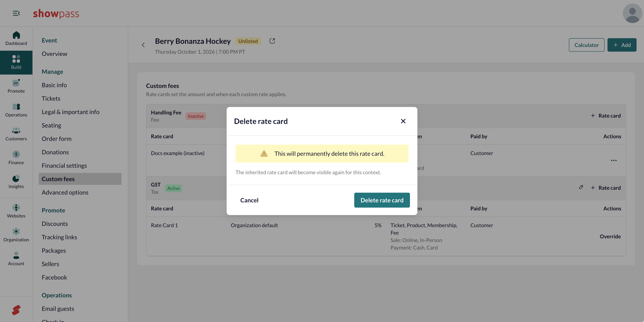This screenshot has width=644, height=322.
Task: Open the Customers sidebar icon
Action: [16, 134]
